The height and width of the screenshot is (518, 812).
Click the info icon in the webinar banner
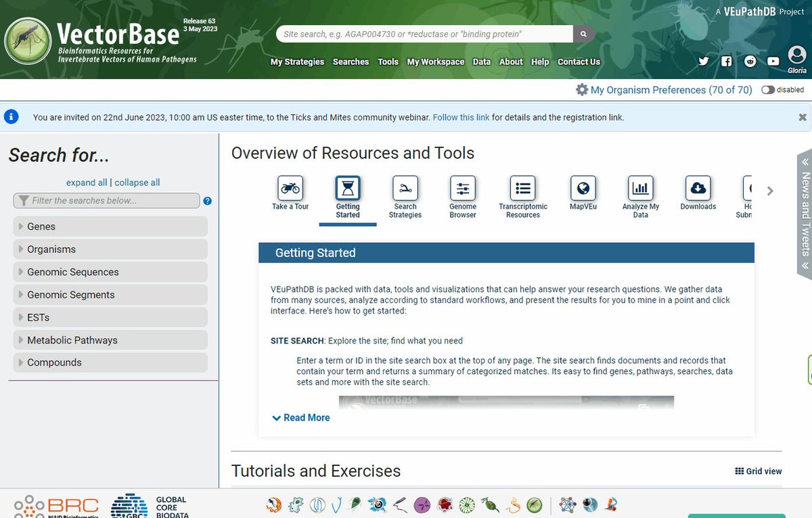point(11,117)
